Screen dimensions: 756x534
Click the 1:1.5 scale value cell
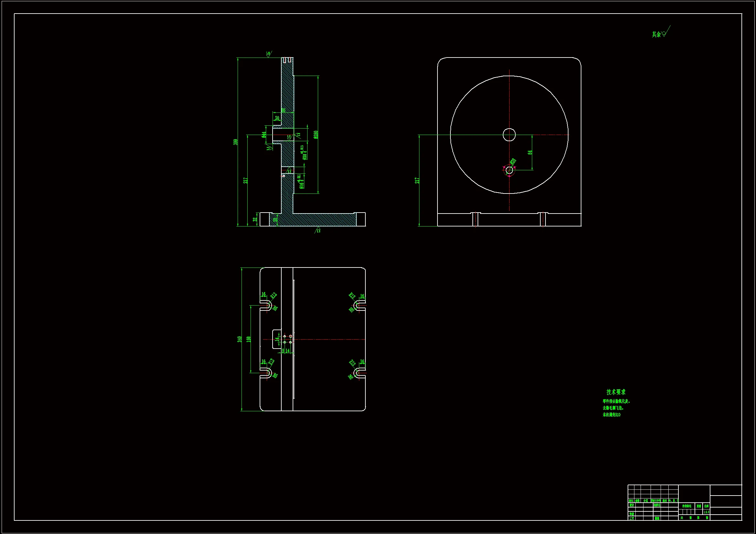706,512
